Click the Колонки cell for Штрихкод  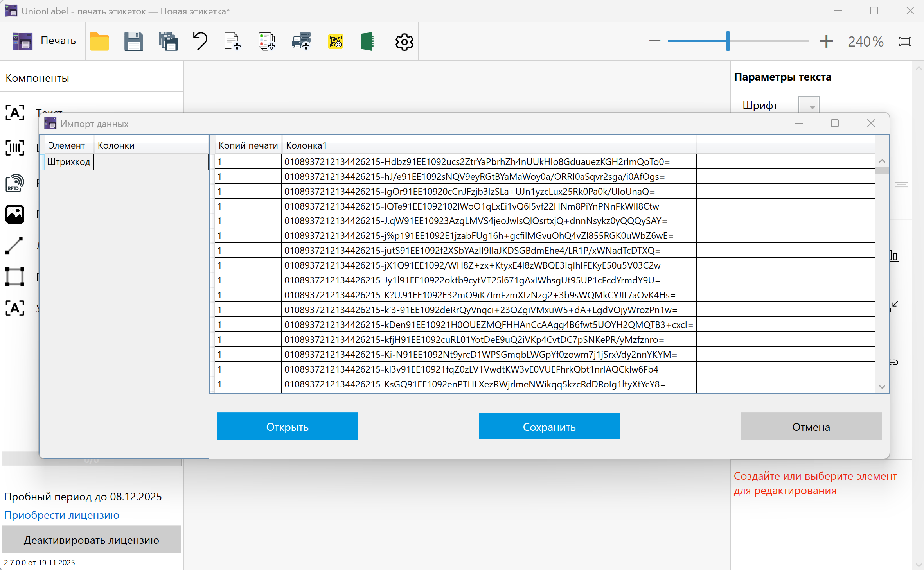151,162
